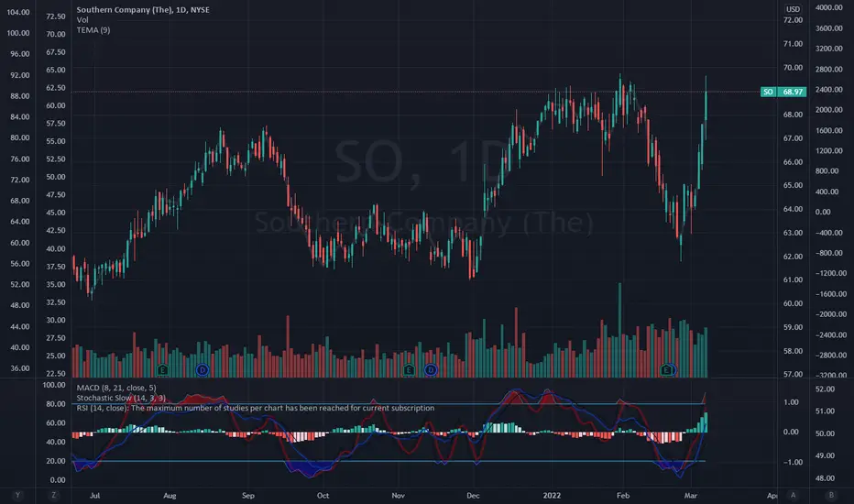The image size is (854, 504).
Task: Click the Feb label on time axis
Action: pyautogui.click(x=623, y=495)
